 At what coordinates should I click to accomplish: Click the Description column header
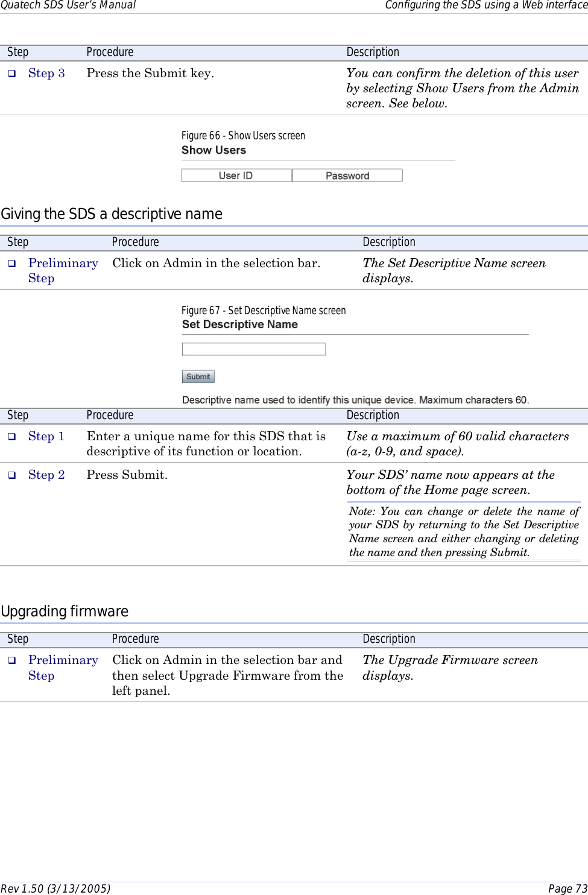pos(373,52)
